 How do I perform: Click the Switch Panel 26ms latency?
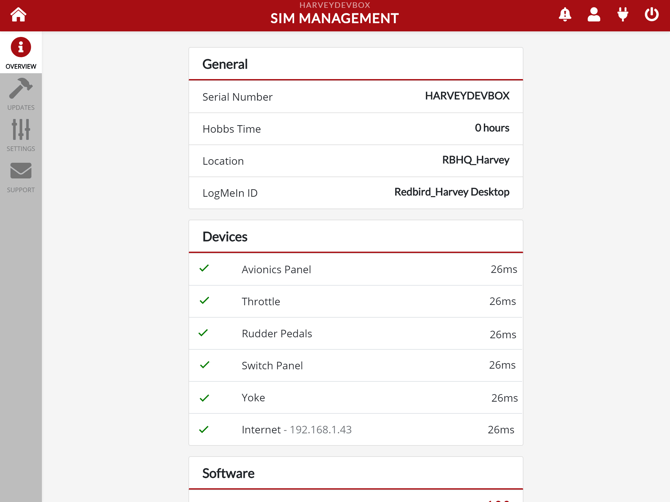pos(502,365)
